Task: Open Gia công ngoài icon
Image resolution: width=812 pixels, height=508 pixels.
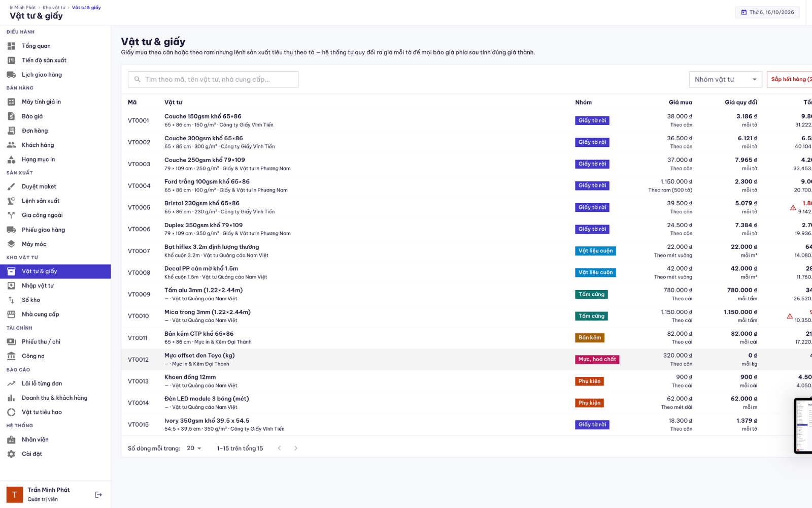Action: tap(11, 215)
